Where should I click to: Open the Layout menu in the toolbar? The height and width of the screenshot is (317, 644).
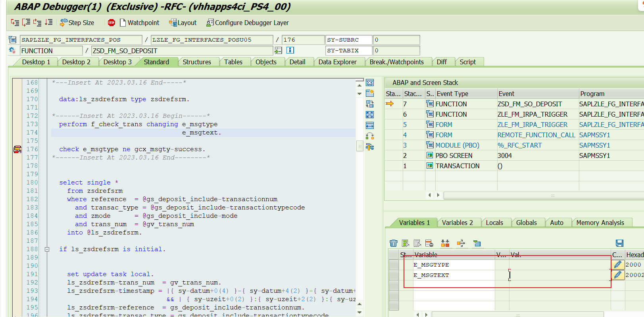183,23
